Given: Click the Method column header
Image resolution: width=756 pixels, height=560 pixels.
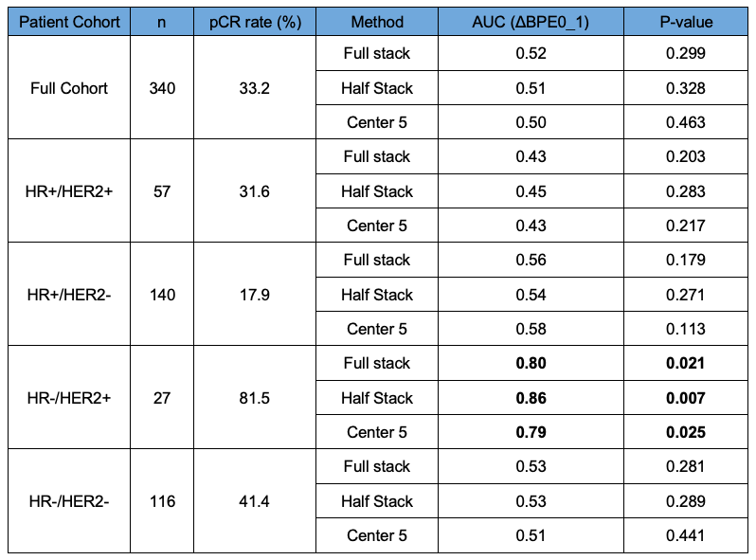Looking at the screenshot, I should click(x=377, y=22).
